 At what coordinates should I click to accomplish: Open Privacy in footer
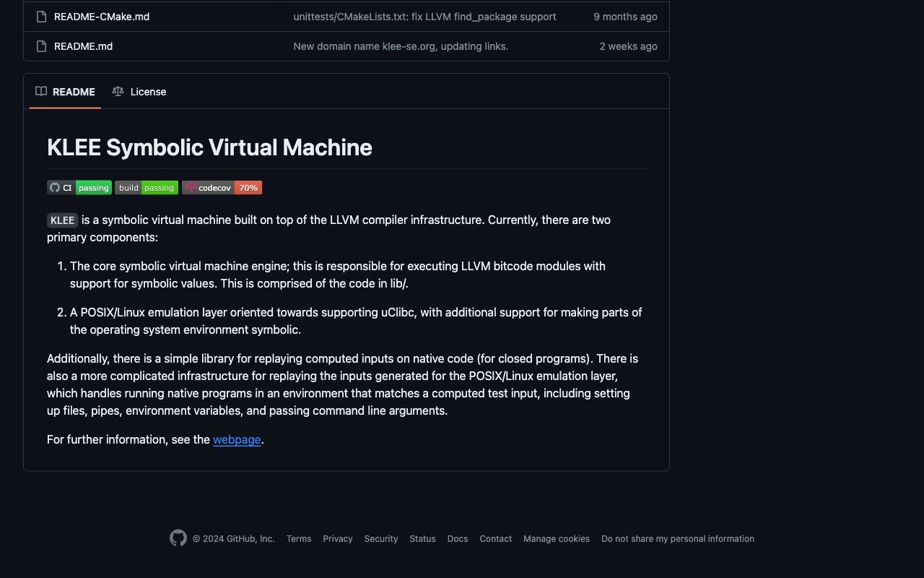338,539
